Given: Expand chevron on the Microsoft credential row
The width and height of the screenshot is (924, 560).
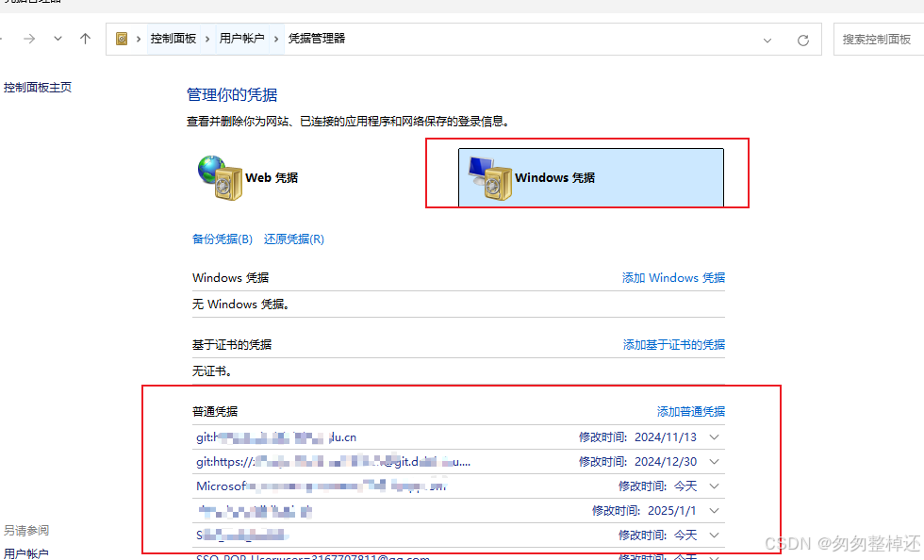Looking at the screenshot, I should pos(715,486).
